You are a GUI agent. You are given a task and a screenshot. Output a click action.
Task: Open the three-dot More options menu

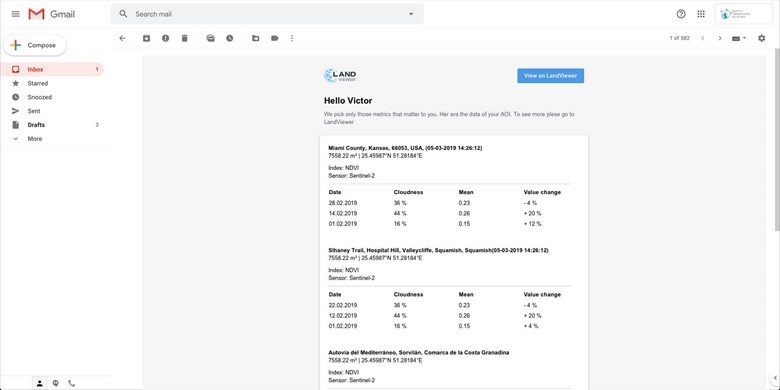292,38
